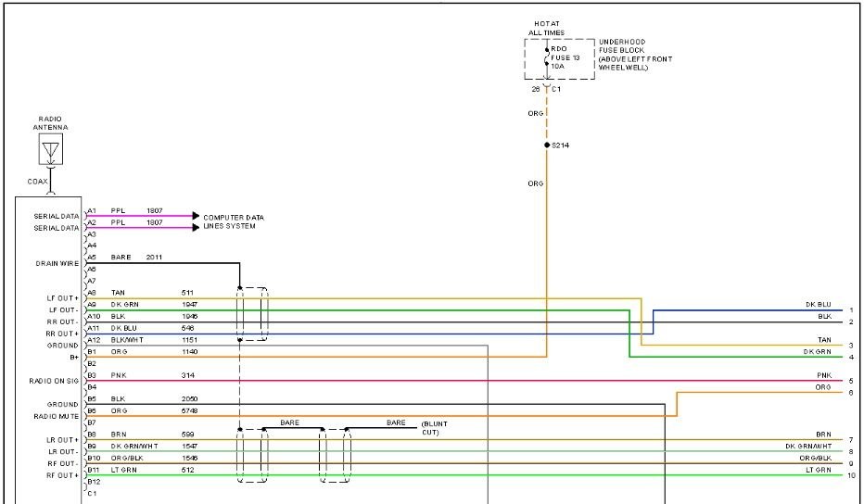Click the lower serial data arrowhead
Viewport: 864px width, 504px height.
click(x=196, y=227)
